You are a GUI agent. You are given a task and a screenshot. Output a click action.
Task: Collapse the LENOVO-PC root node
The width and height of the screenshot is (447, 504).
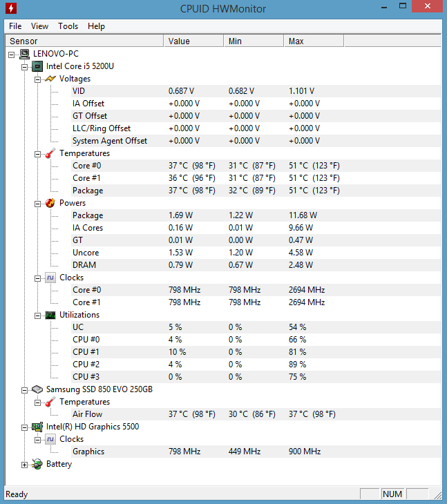pos(11,55)
